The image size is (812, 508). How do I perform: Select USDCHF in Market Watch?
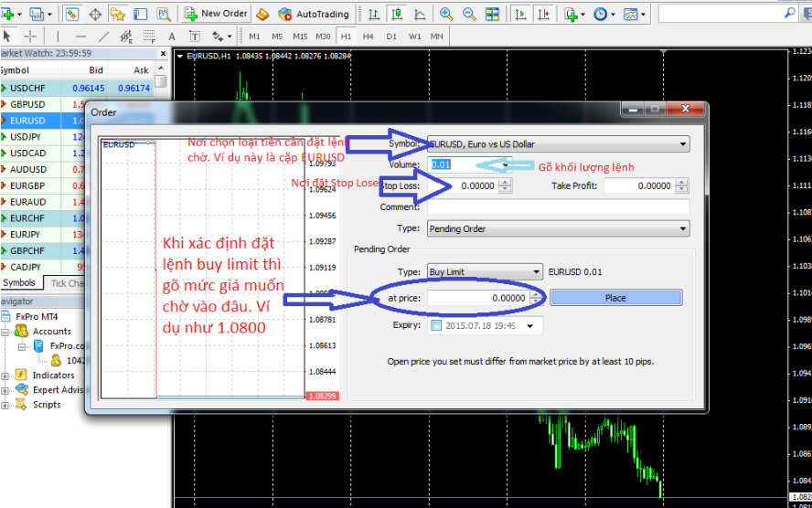32,88
